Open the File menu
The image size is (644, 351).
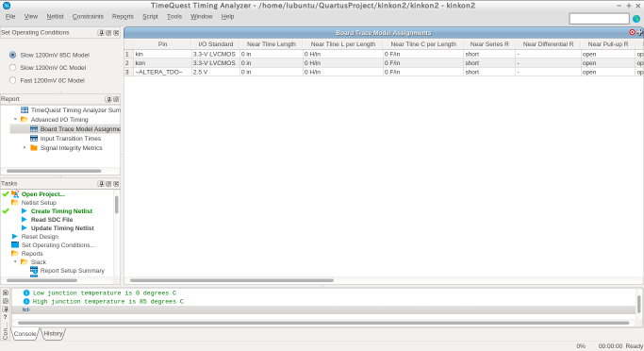(10, 16)
